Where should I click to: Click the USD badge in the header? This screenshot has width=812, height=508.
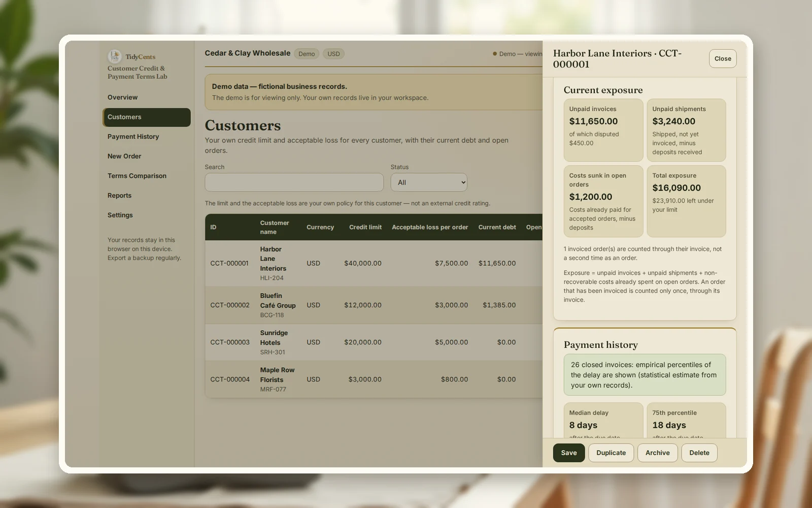pyautogui.click(x=333, y=54)
